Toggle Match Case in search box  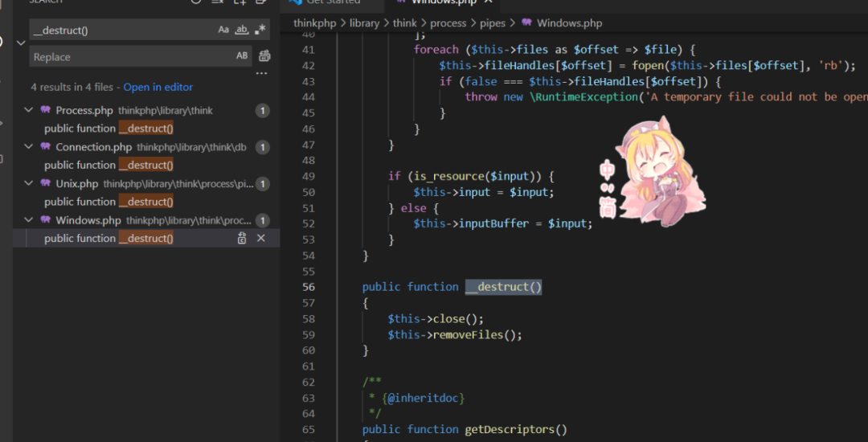pyautogui.click(x=223, y=30)
